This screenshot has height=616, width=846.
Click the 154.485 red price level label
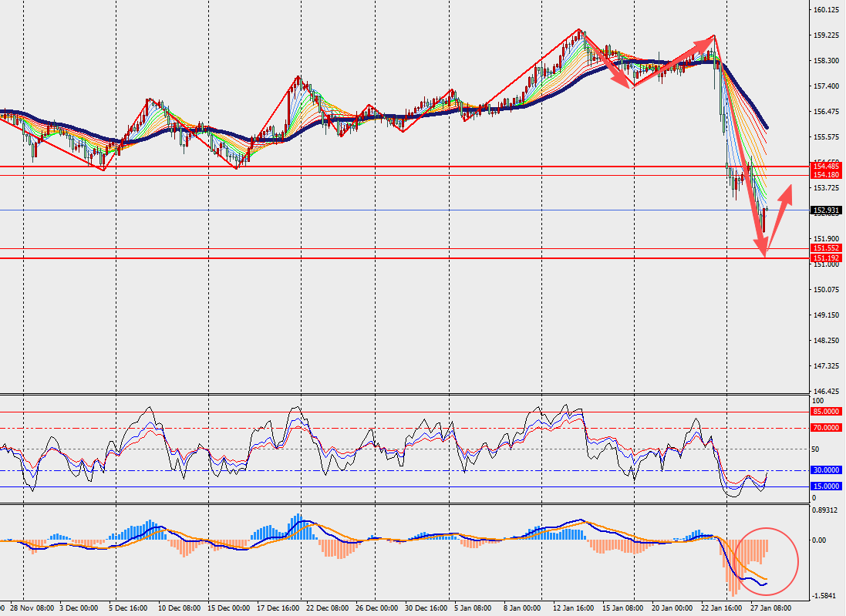click(x=826, y=167)
